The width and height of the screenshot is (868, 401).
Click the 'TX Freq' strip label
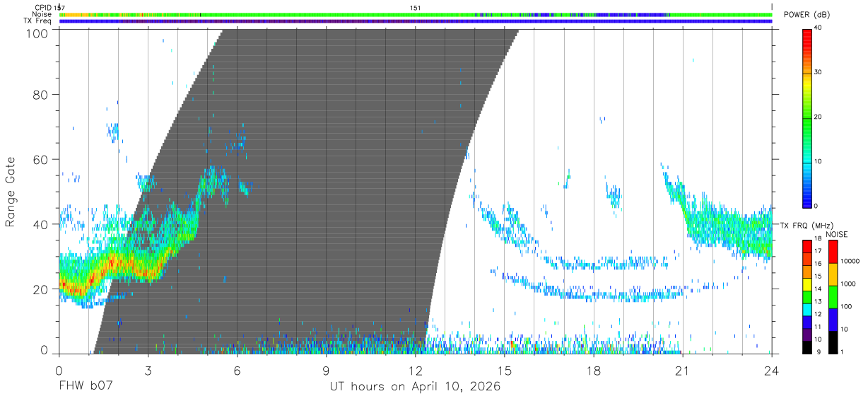(x=38, y=21)
